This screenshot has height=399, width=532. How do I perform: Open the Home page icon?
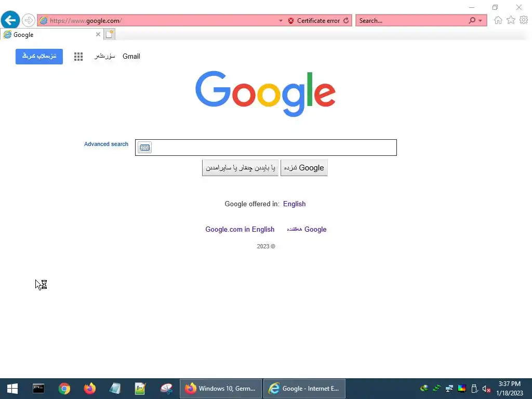point(498,20)
